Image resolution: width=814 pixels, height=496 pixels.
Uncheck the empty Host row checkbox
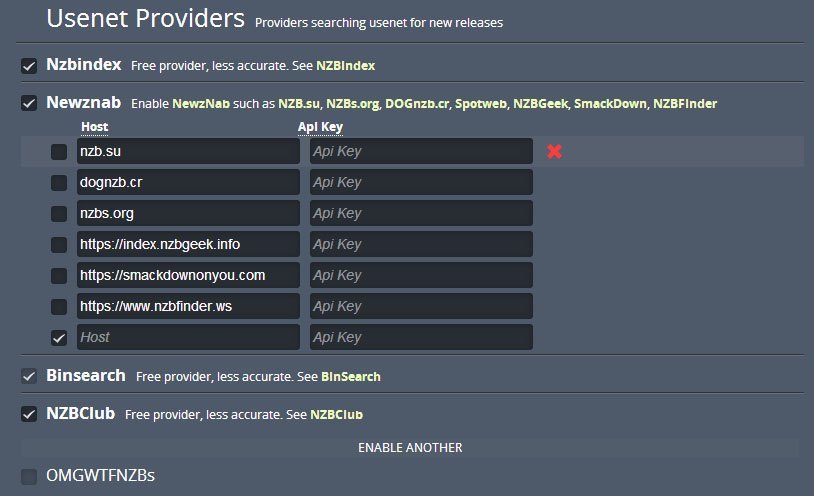pos(59,338)
